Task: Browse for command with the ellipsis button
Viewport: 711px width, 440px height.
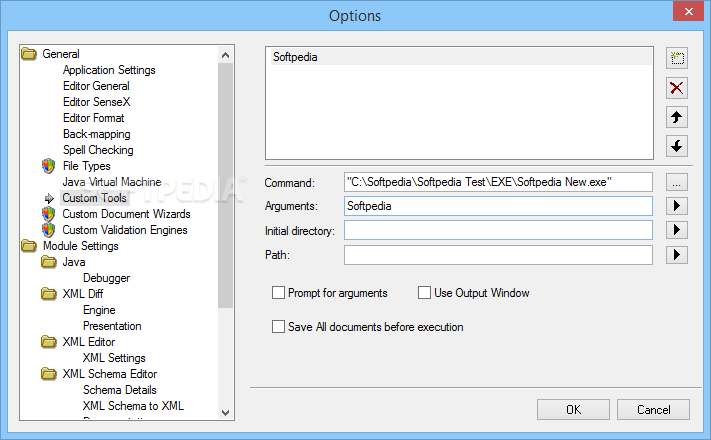Action: point(677,182)
